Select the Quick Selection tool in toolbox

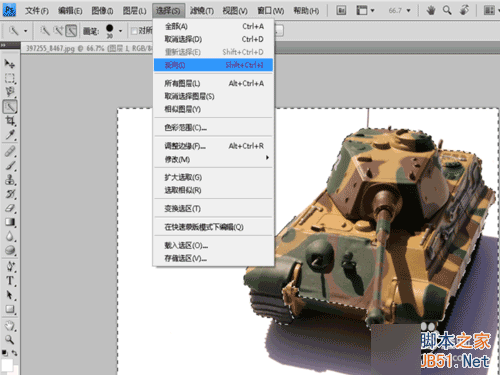9,107
